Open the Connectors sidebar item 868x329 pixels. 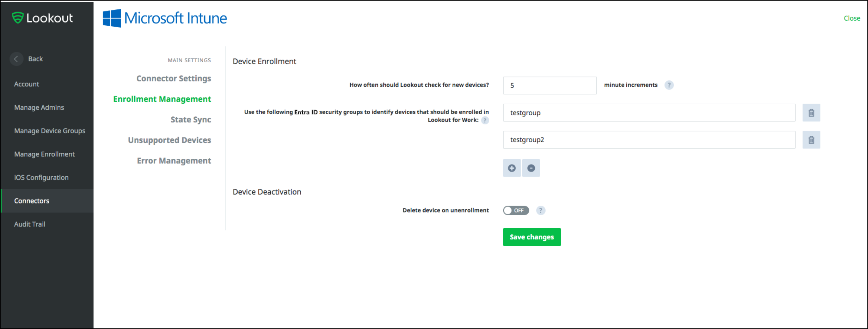(x=31, y=200)
